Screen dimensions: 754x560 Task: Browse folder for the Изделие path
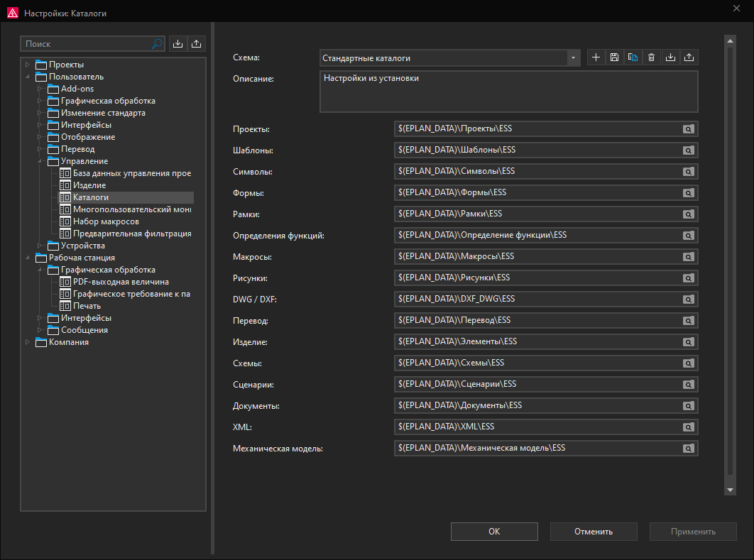coord(689,342)
